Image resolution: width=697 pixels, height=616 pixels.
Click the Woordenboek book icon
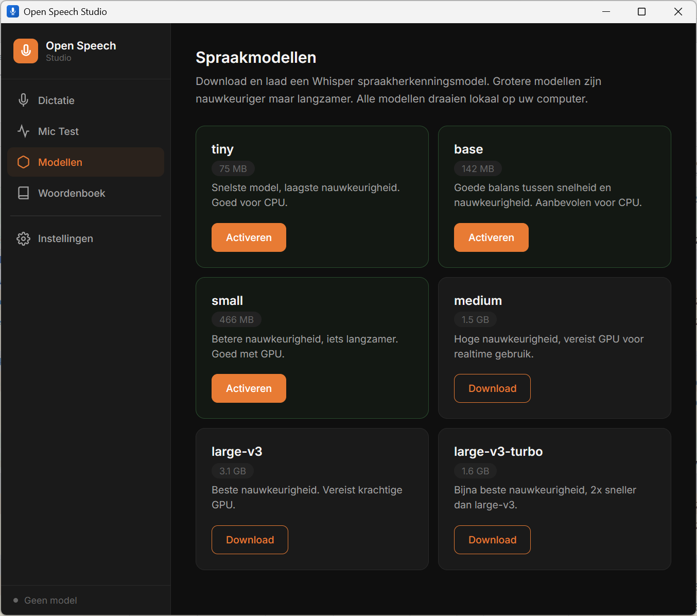pyautogui.click(x=23, y=193)
